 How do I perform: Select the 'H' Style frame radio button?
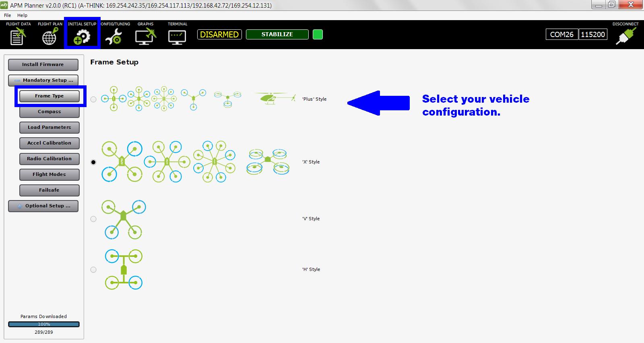[93, 270]
